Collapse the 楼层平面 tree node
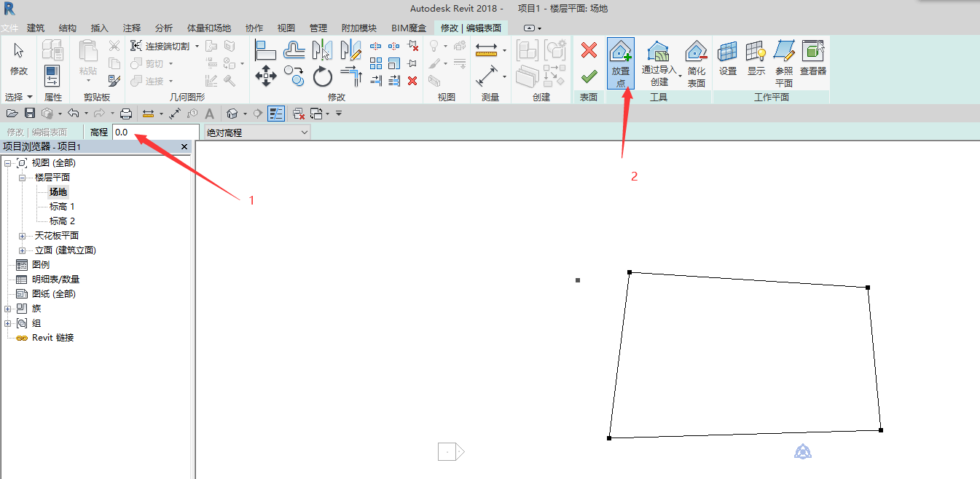980x479 pixels. coord(22,178)
